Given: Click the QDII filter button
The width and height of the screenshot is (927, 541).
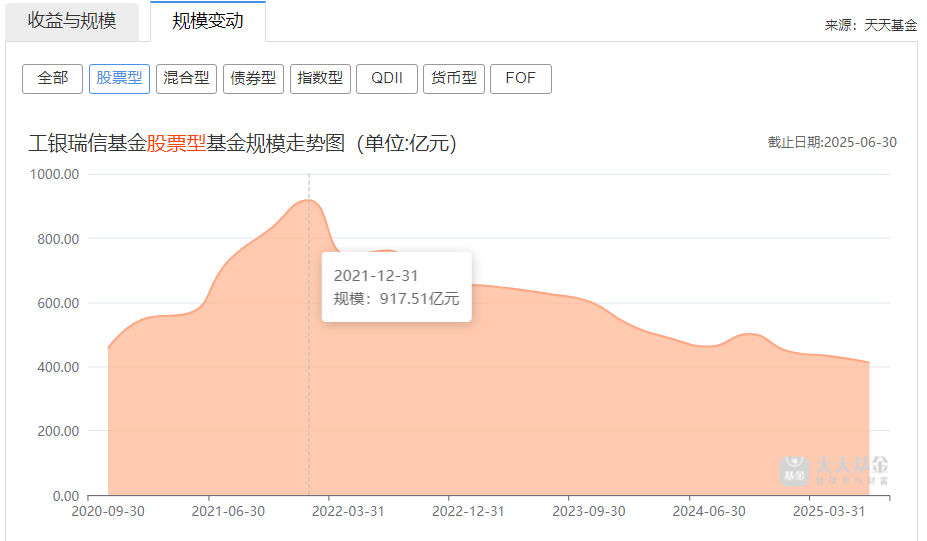Looking at the screenshot, I should [387, 79].
